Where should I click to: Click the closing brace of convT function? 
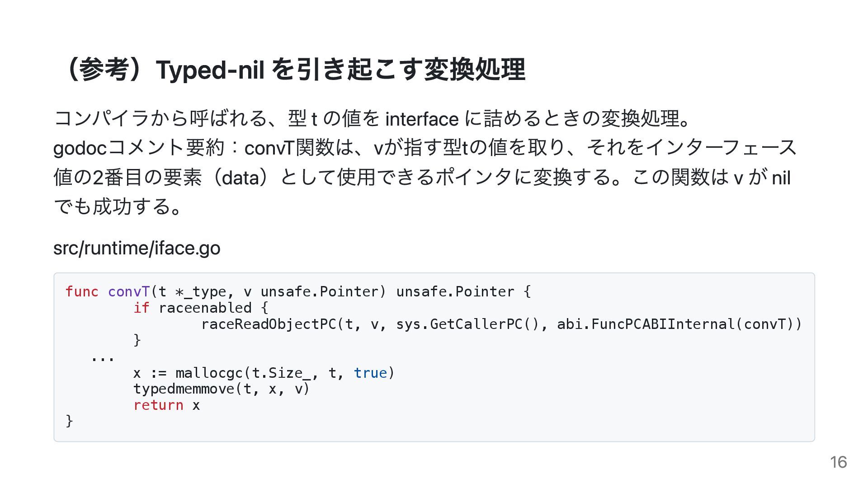pyautogui.click(x=69, y=421)
